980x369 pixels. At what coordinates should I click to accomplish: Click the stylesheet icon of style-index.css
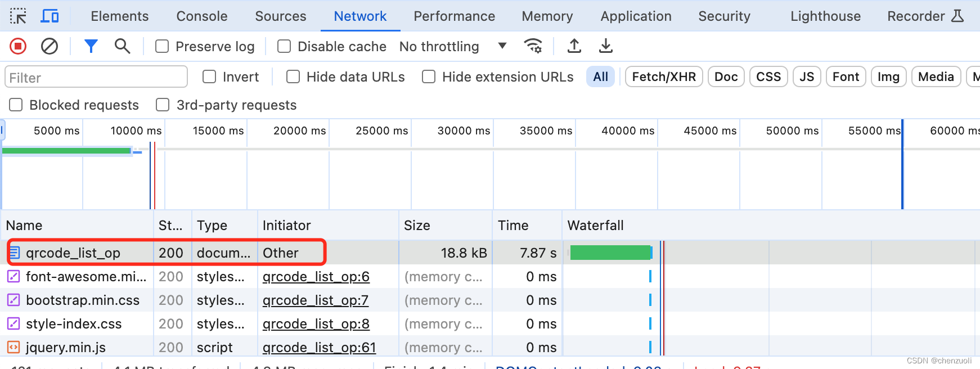[x=14, y=323]
